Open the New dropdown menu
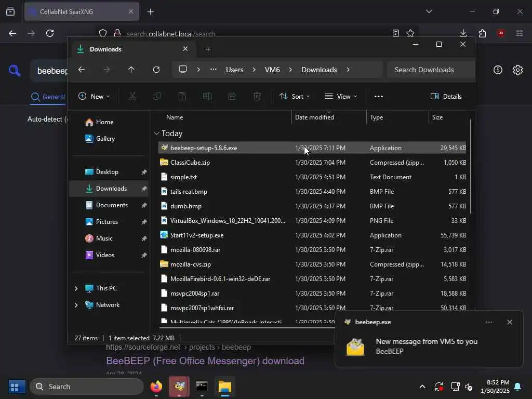 (95, 96)
